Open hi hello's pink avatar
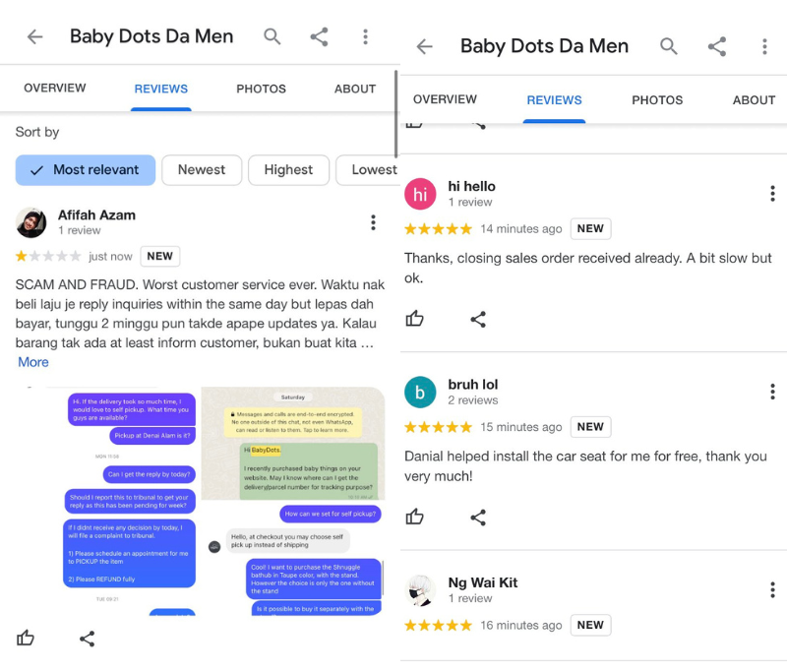The height and width of the screenshot is (672, 787). [420, 194]
